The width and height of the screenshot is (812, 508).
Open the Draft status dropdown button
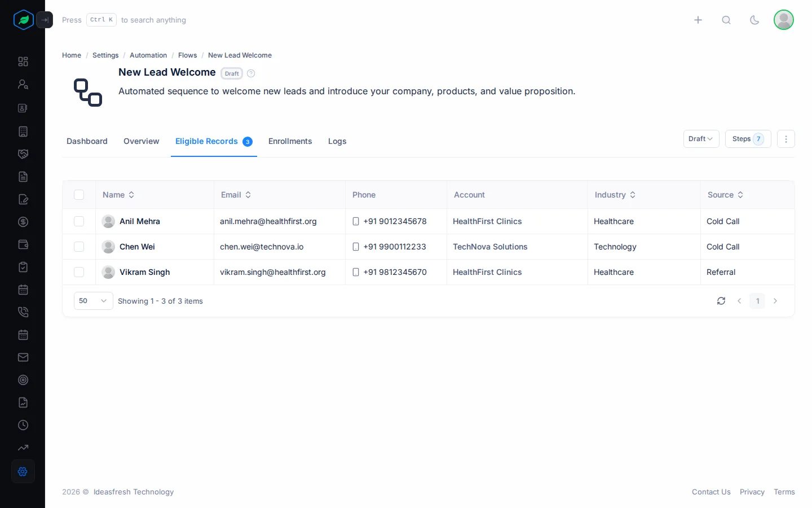[701, 139]
